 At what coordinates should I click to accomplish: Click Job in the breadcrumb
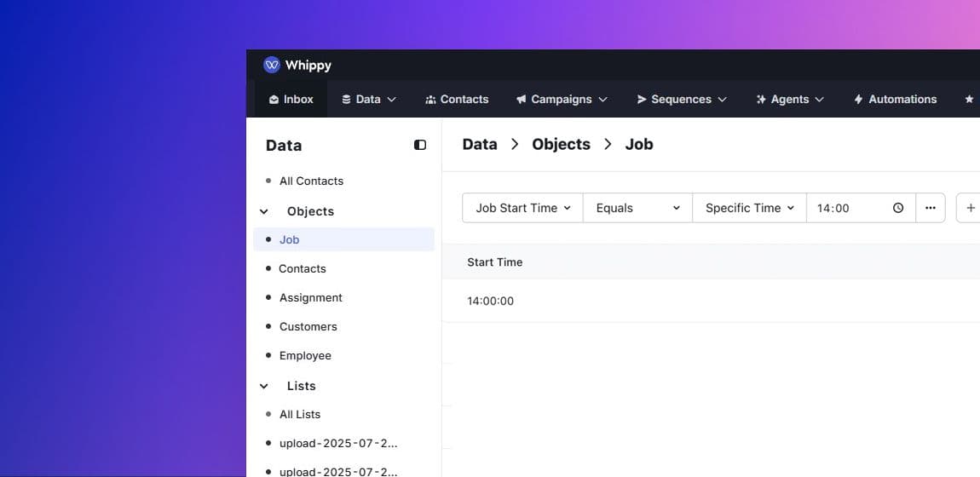639,144
